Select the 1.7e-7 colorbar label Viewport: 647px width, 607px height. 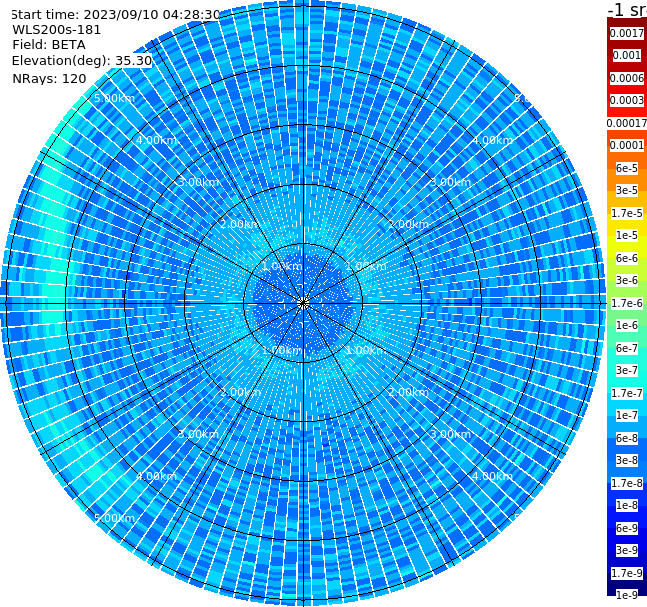point(627,393)
